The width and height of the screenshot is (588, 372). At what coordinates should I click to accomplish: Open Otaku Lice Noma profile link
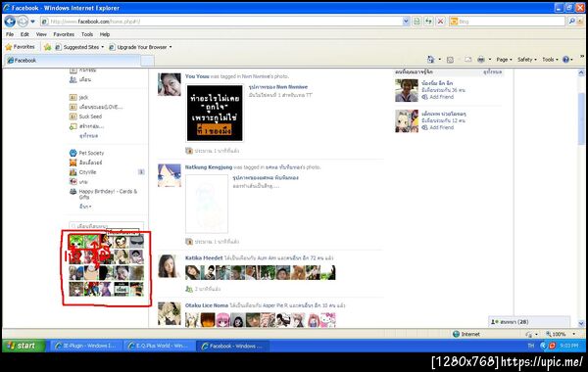(206, 305)
